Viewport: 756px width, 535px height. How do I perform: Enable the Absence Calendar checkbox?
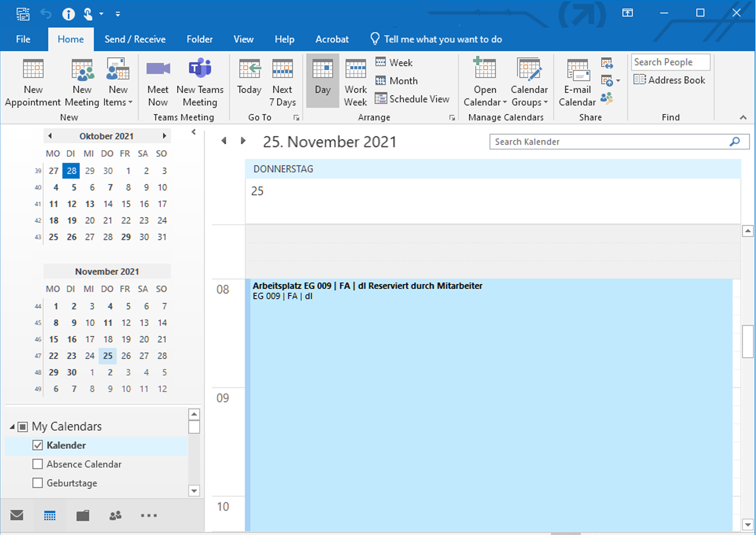(x=38, y=464)
